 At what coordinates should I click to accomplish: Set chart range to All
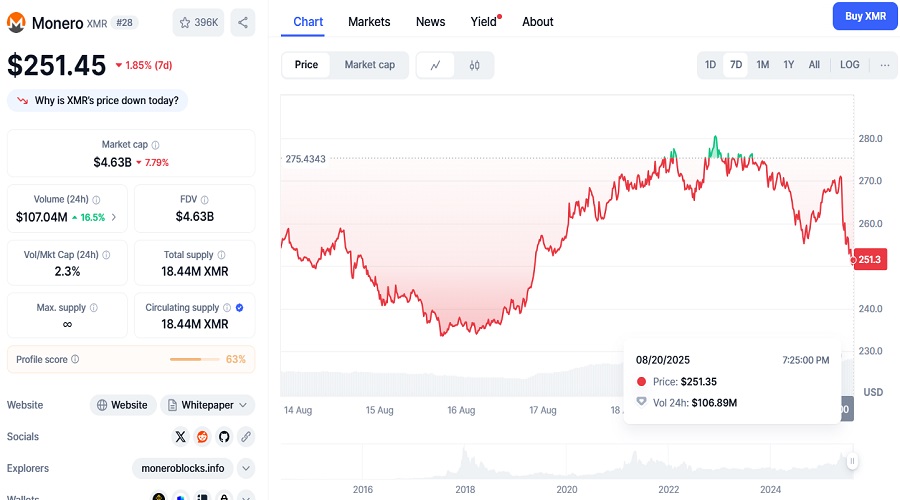tap(814, 65)
